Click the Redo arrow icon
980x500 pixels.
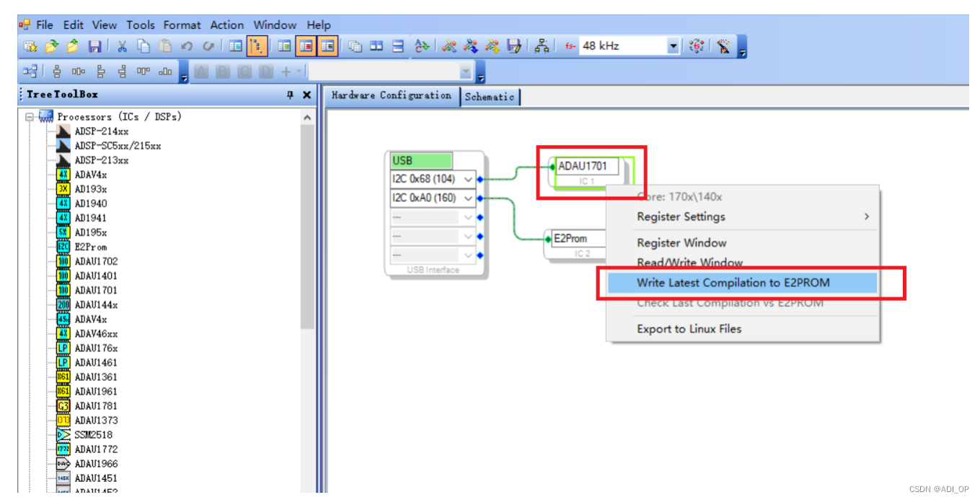click(x=208, y=46)
